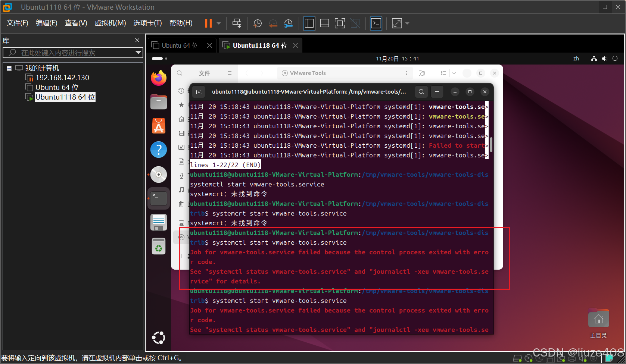This screenshot has height=364, width=626.
Task: Open the 帮助(H) menu
Action: [181, 23]
